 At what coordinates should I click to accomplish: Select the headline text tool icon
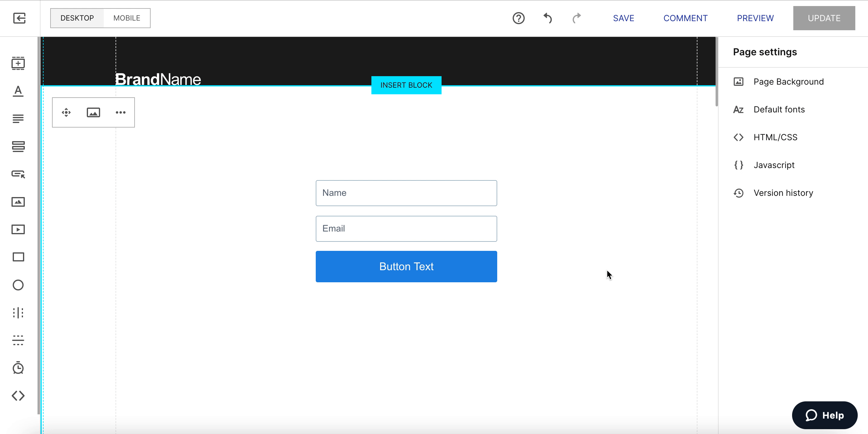tap(18, 91)
